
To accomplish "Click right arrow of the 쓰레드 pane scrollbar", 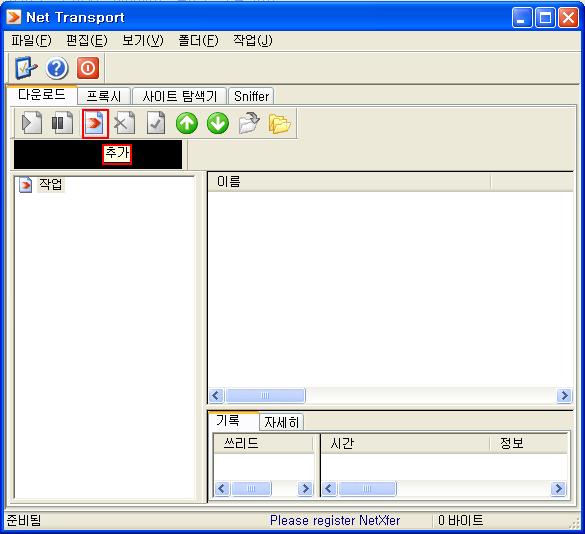I will point(305,488).
